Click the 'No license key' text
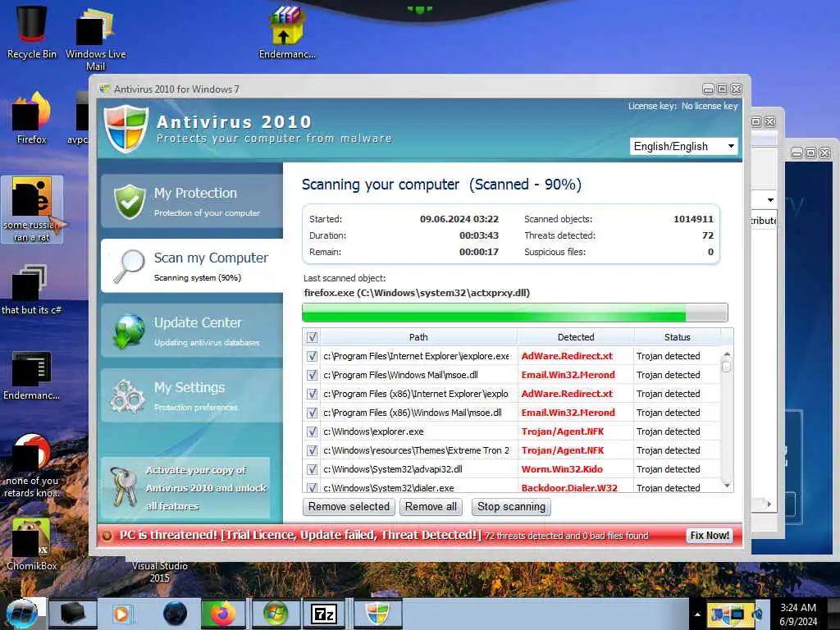This screenshot has width=840, height=630. (710, 106)
